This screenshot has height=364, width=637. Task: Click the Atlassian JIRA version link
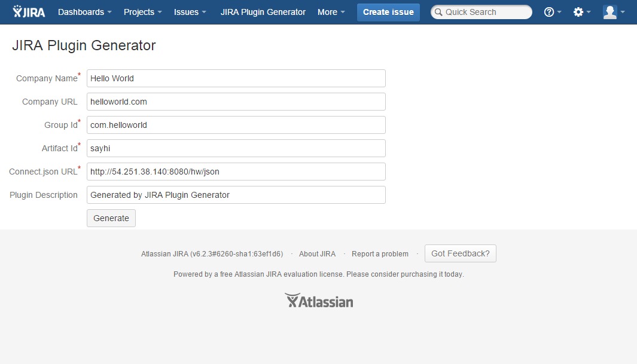(x=212, y=254)
